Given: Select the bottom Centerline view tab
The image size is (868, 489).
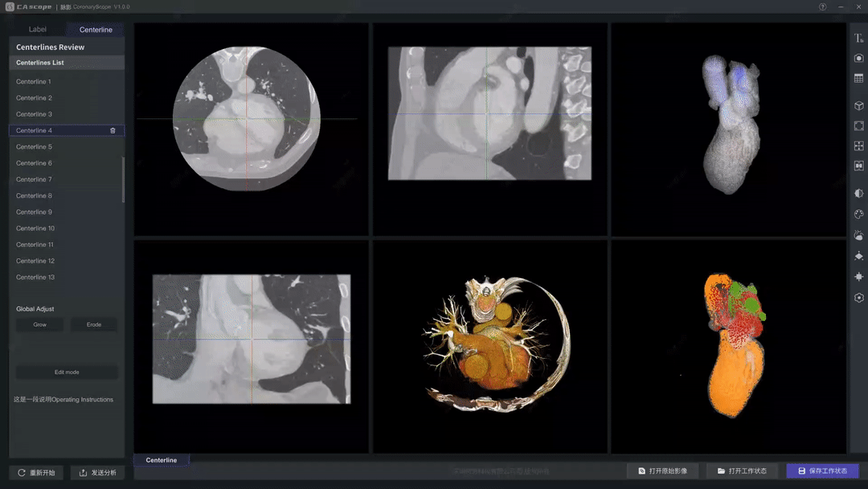Looking at the screenshot, I should click(x=161, y=460).
